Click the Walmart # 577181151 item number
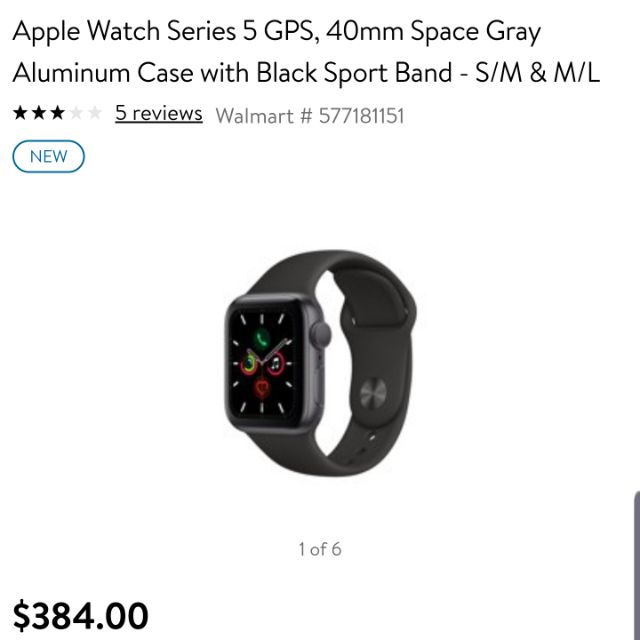Viewport: 640px width, 640px height. pyautogui.click(x=310, y=116)
